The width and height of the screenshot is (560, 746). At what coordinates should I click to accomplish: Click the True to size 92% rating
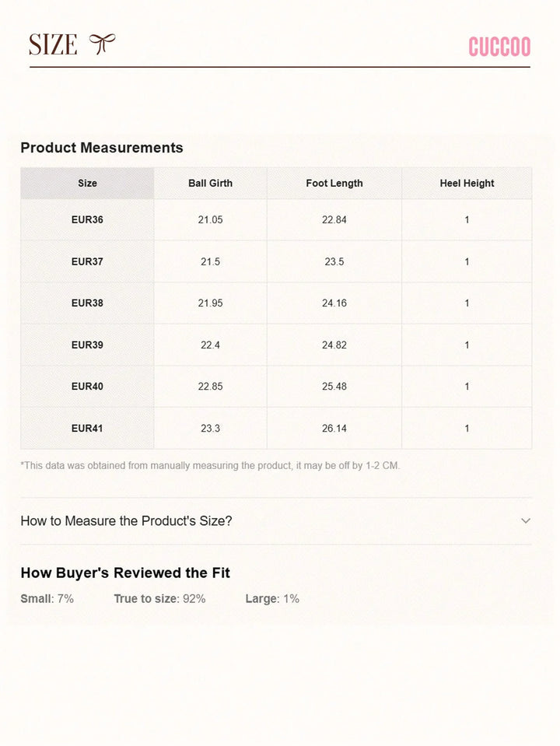(x=159, y=598)
